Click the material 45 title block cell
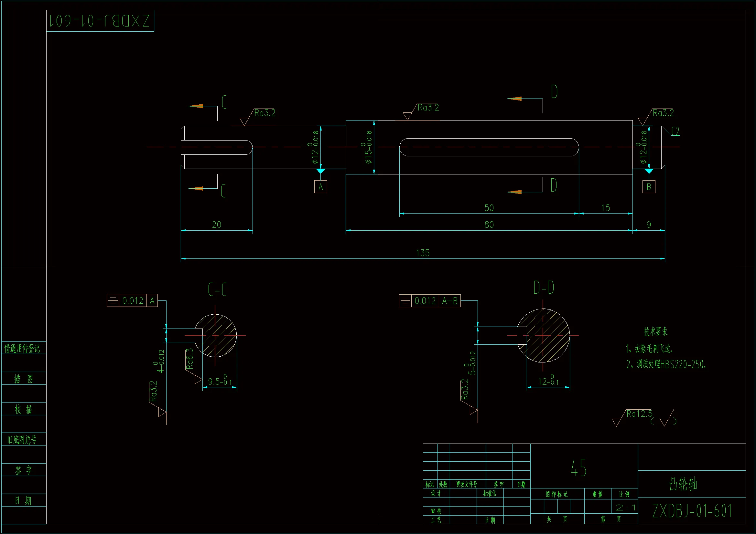 pyautogui.click(x=578, y=468)
